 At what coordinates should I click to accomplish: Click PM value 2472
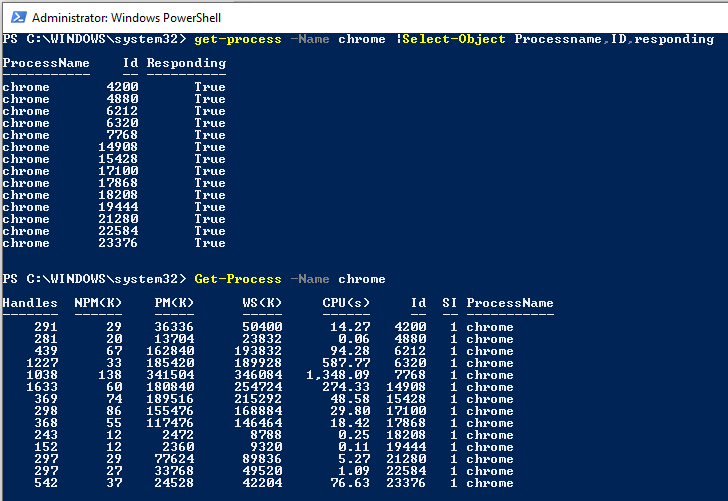178,435
